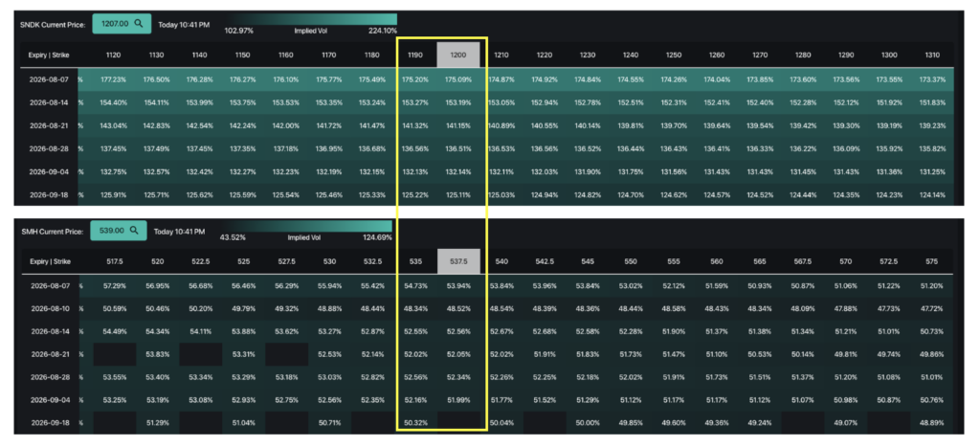This screenshot has height=447, width=980.
Task: Click the 141.15% implied vol cell
Action: pos(458,125)
